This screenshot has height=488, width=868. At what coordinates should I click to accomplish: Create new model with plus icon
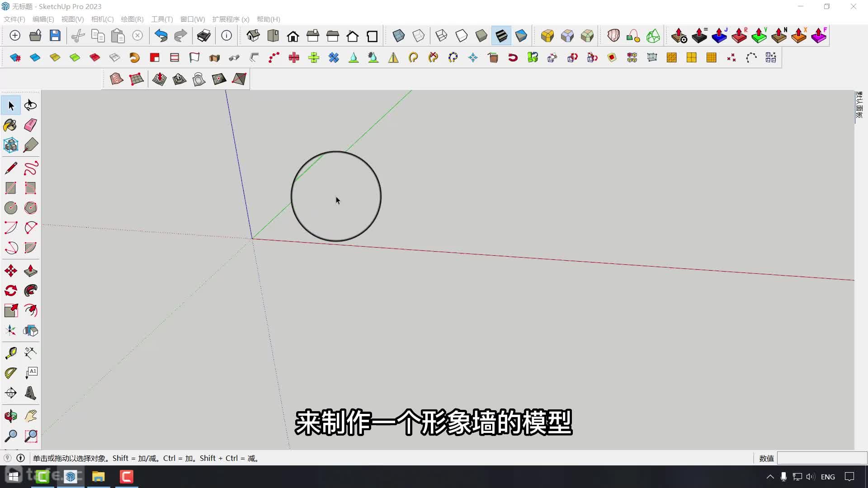[15, 36]
